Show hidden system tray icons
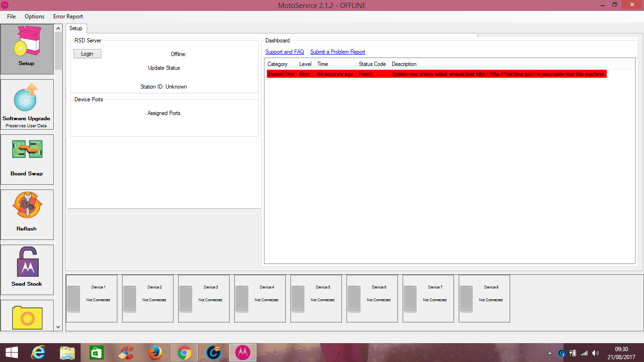 (550, 353)
